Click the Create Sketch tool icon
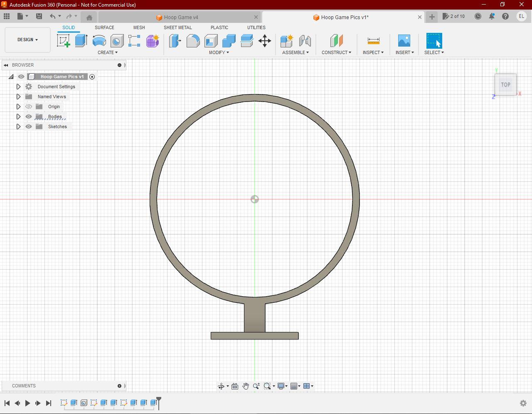The image size is (532, 414). [x=64, y=41]
